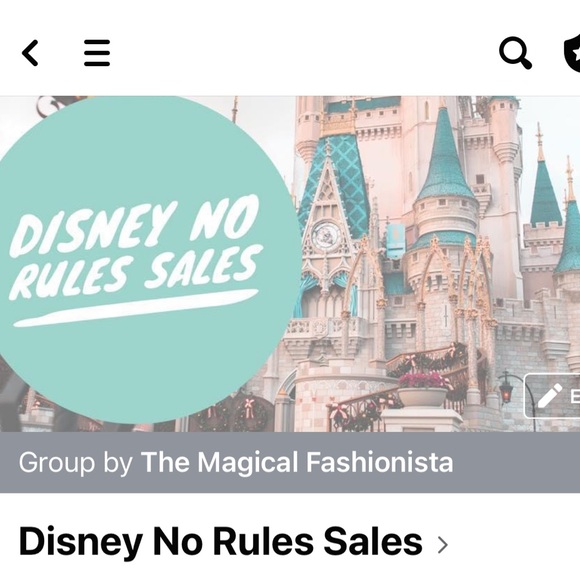Click the "Rules Sales" text in the teal logo
The height and width of the screenshot is (580, 580).
136,273
